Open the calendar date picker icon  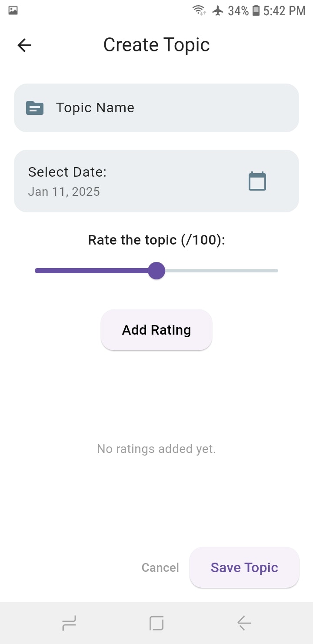(257, 181)
